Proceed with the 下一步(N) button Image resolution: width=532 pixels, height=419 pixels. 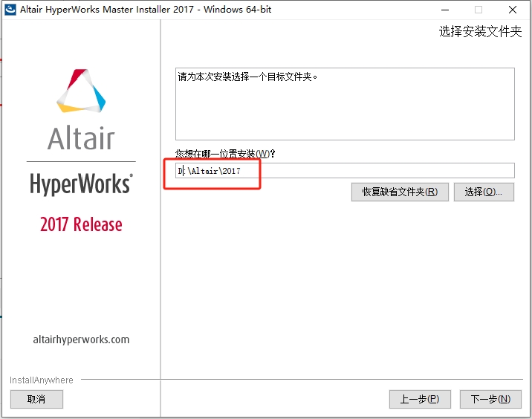click(490, 400)
